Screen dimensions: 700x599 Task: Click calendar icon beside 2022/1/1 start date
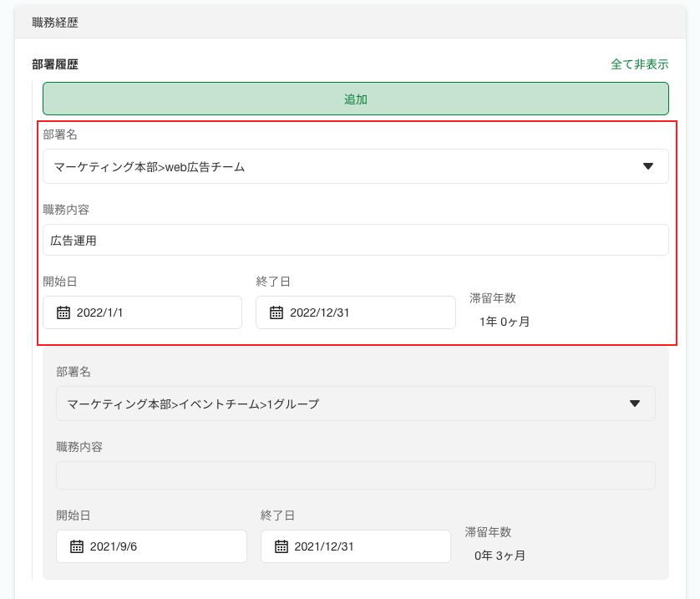(x=63, y=312)
